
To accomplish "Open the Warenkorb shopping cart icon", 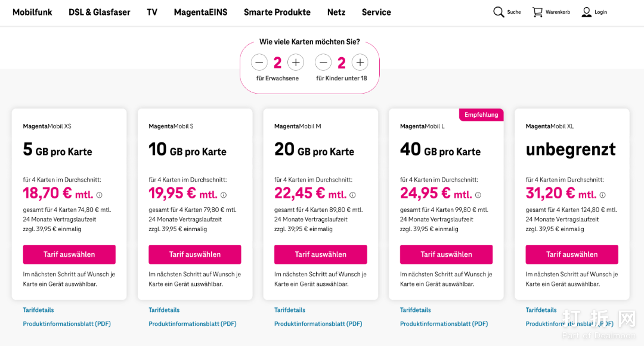I will point(538,12).
